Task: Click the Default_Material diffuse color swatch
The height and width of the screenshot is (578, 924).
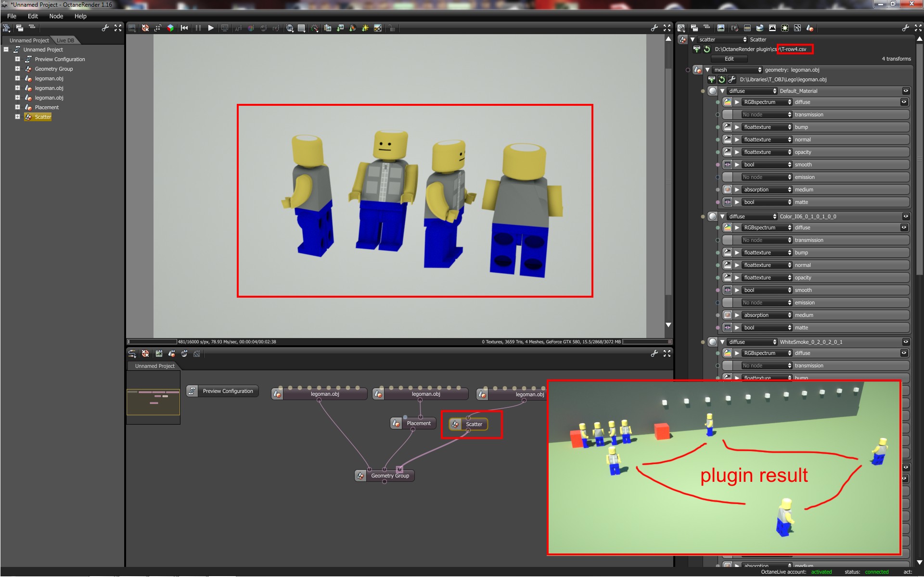Action: [727, 102]
